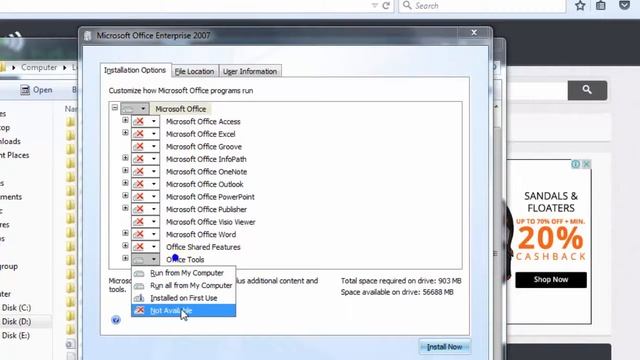This screenshot has height=360, width=640.
Task: Expand the Microsoft Office Outlook tree node
Action: click(125, 183)
